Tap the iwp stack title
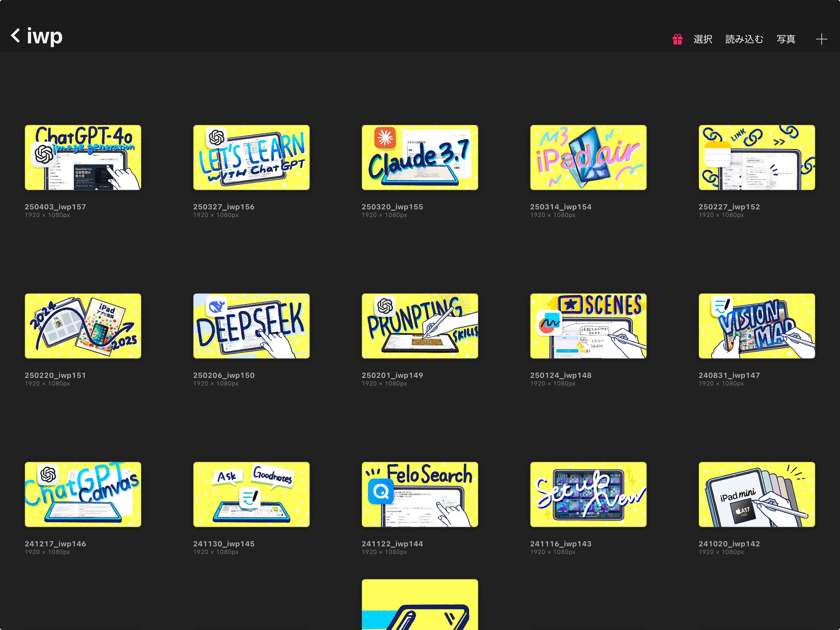The width and height of the screenshot is (840, 630). click(x=45, y=36)
